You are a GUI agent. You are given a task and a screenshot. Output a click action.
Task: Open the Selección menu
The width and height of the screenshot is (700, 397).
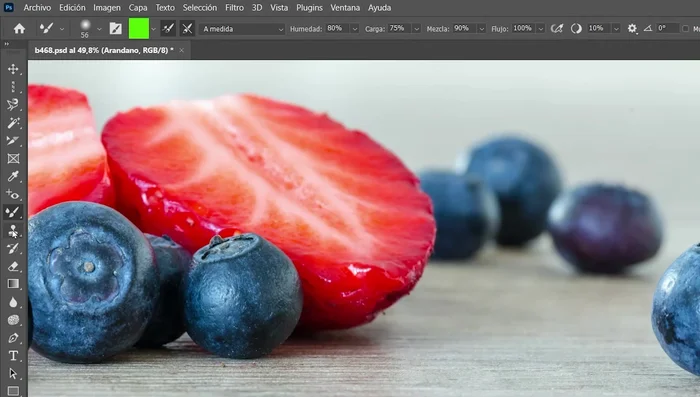(x=200, y=8)
